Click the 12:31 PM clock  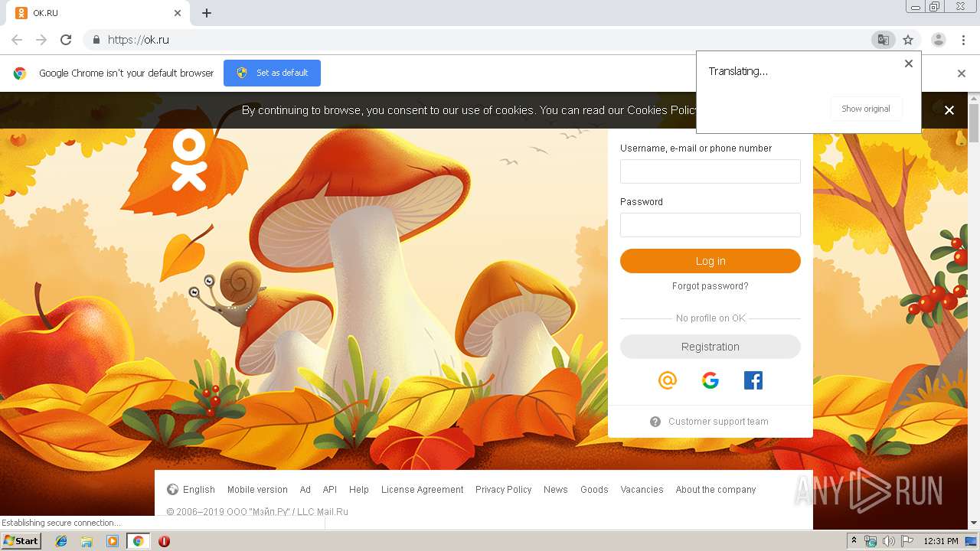click(941, 541)
